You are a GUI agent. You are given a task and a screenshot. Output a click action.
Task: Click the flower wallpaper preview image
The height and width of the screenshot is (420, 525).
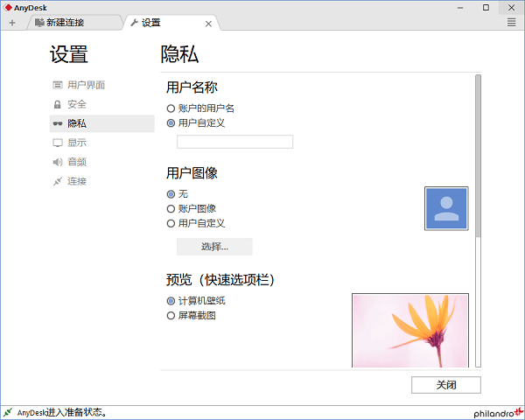(410, 330)
